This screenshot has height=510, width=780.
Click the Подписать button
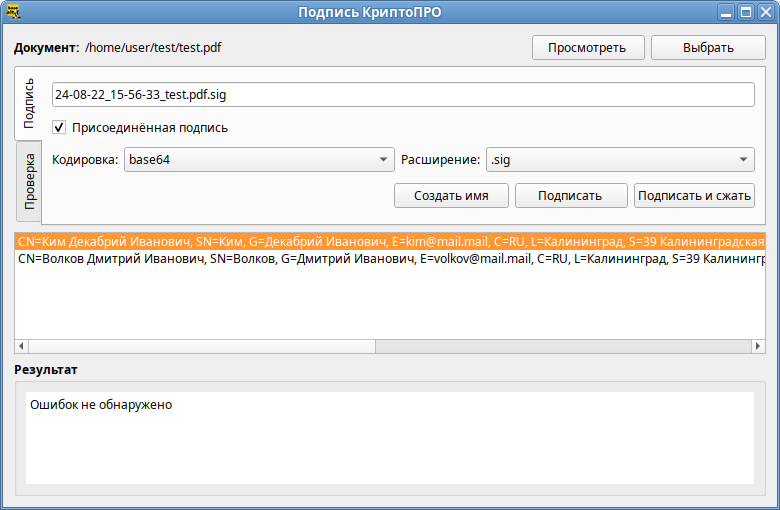pyautogui.click(x=571, y=196)
